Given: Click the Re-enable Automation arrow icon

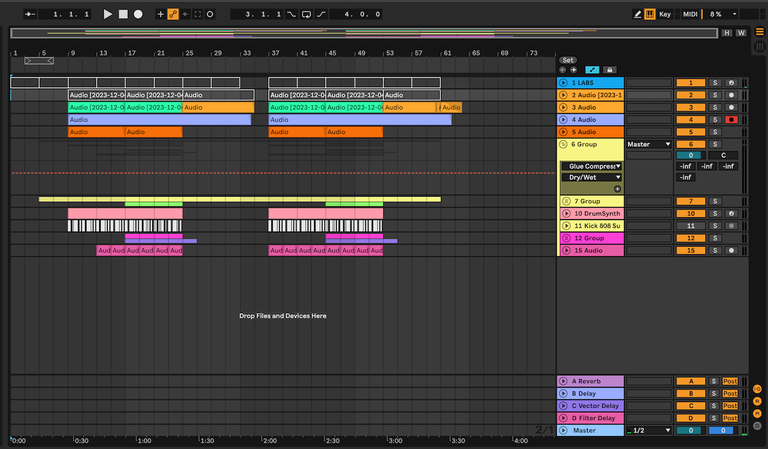Looking at the screenshot, I should pos(186,14).
